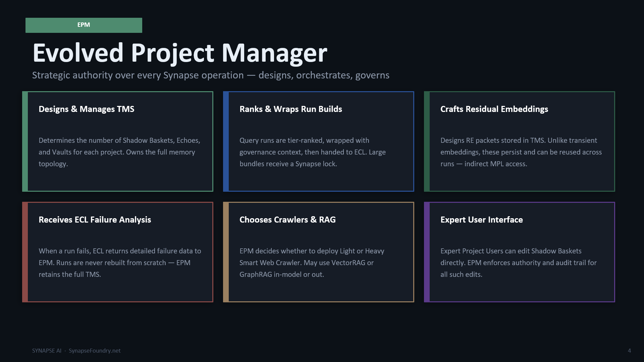Click the Shadow Baskets description under TMS
Image resolution: width=644 pixels, height=362 pixels.
point(119,152)
